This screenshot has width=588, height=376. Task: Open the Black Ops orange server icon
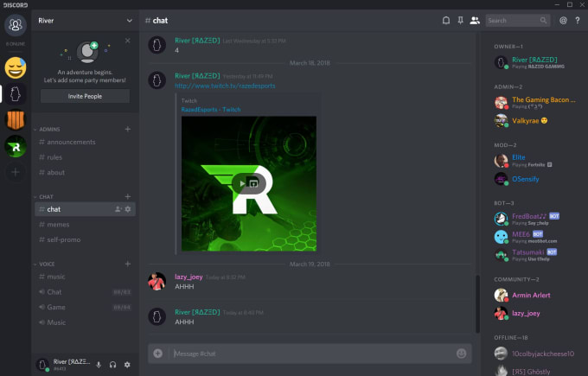[16, 120]
